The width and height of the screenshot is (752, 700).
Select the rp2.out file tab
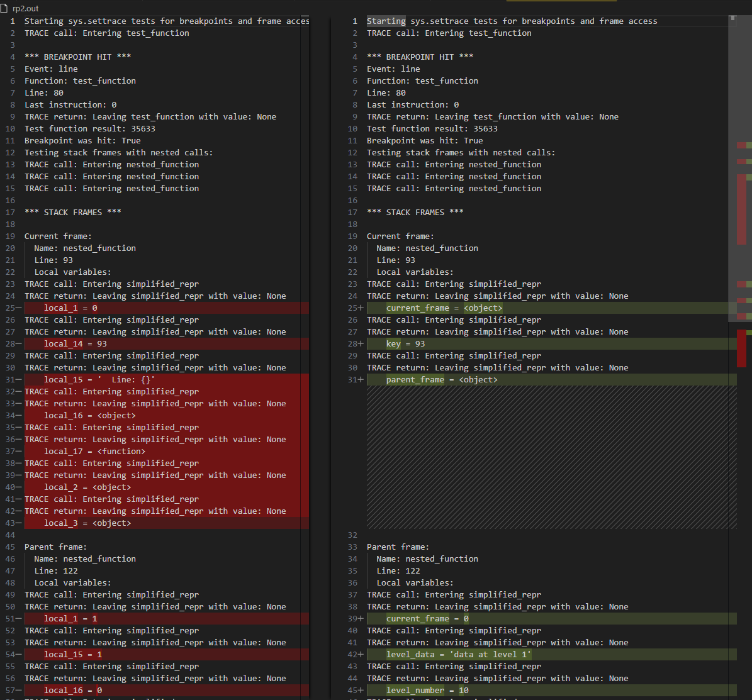pos(25,8)
